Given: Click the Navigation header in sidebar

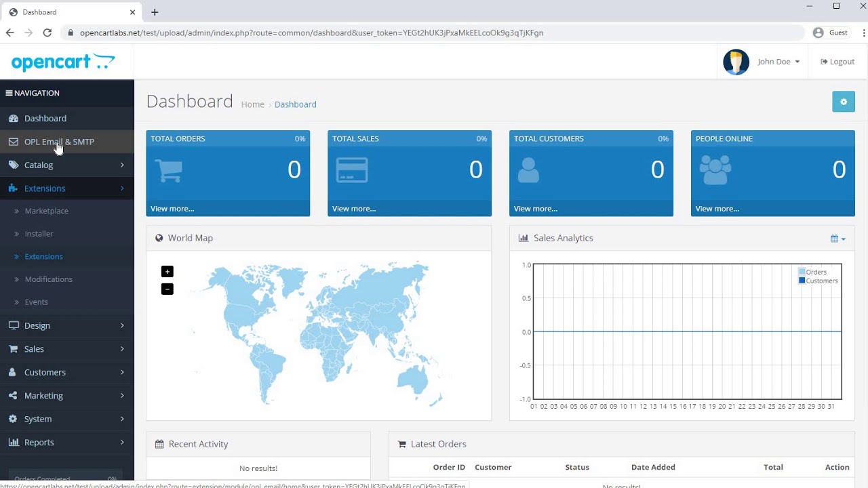Looking at the screenshot, I should [x=33, y=94].
